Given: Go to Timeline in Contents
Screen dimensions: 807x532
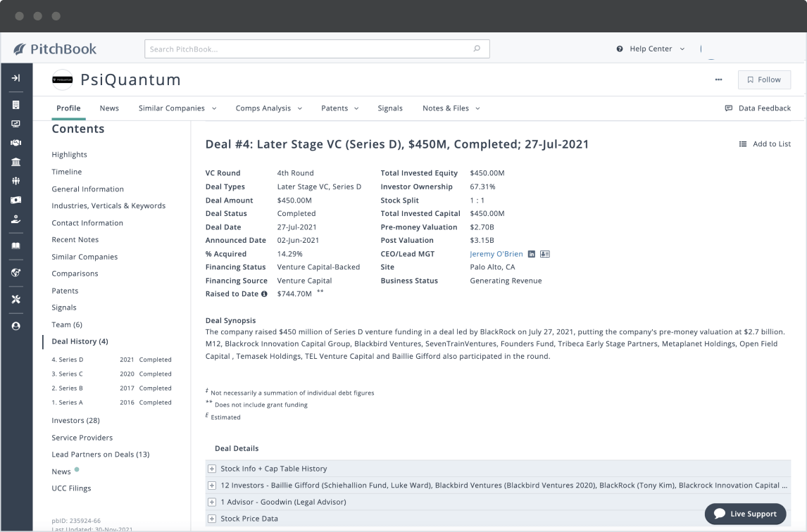Looking at the screenshot, I should pyautogui.click(x=66, y=172).
